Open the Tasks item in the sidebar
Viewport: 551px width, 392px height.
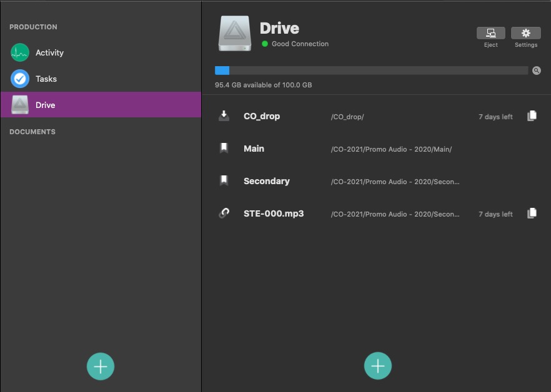pyautogui.click(x=101, y=79)
